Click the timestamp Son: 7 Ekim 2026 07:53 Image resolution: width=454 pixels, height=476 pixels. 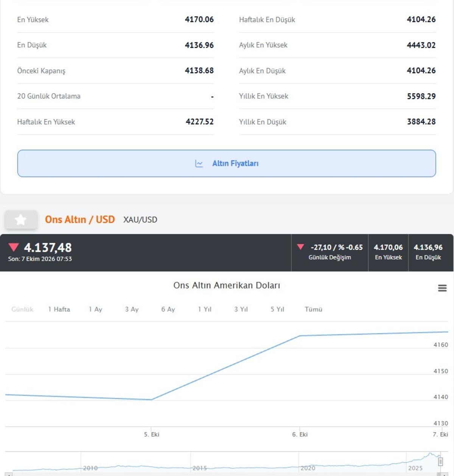(40, 259)
